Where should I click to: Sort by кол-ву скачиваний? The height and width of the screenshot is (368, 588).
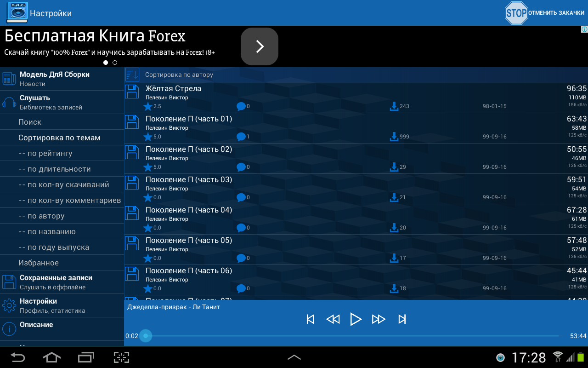(62, 184)
